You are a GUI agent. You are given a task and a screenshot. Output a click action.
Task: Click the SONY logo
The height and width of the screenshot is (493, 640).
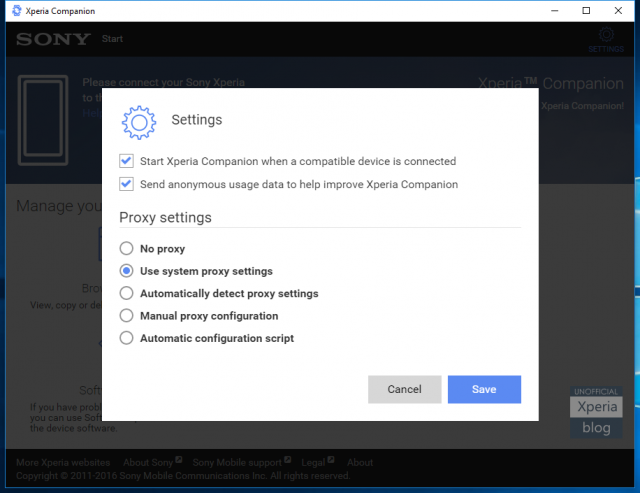53,39
